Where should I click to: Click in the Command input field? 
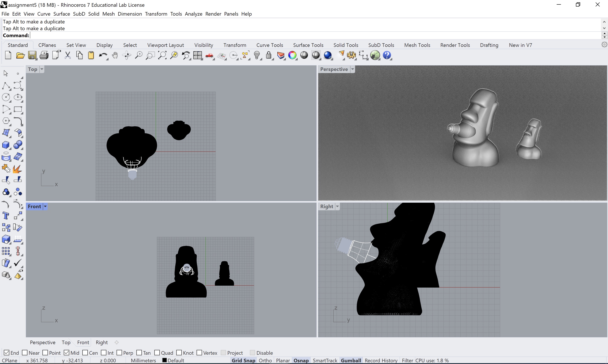pos(315,35)
